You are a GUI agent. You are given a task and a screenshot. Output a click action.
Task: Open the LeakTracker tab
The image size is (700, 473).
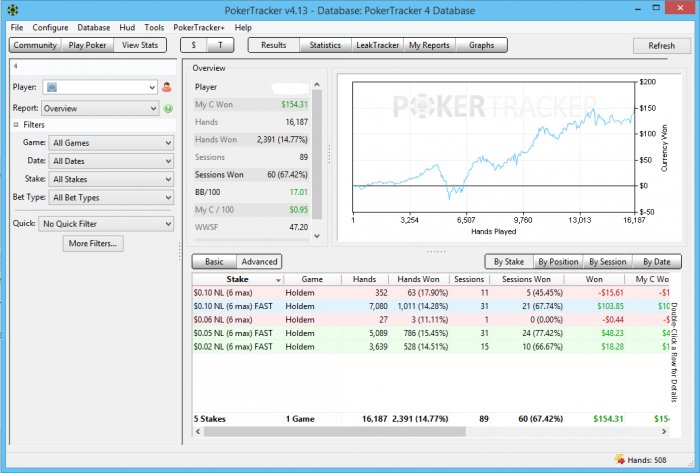click(x=377, y=45)
